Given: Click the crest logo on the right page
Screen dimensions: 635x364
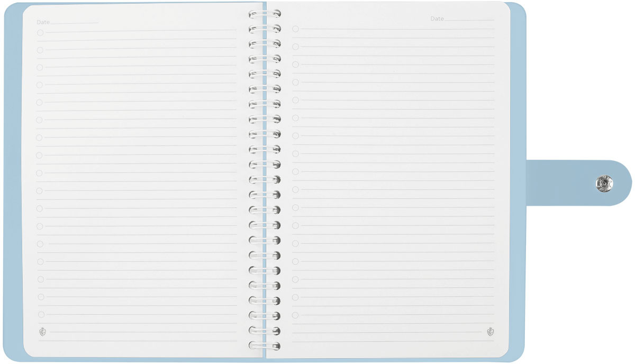Looking at the screenshot, I should (x=490, y=332).
